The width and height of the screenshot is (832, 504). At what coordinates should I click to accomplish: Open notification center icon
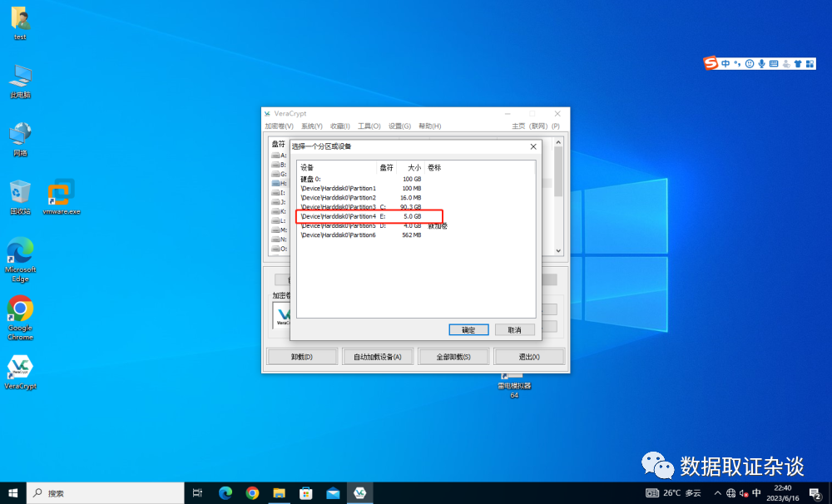click(815, 493)
